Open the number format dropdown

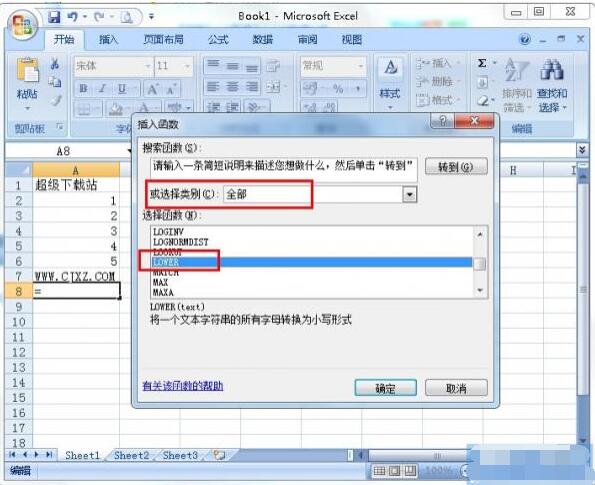(x=360, y=66)
